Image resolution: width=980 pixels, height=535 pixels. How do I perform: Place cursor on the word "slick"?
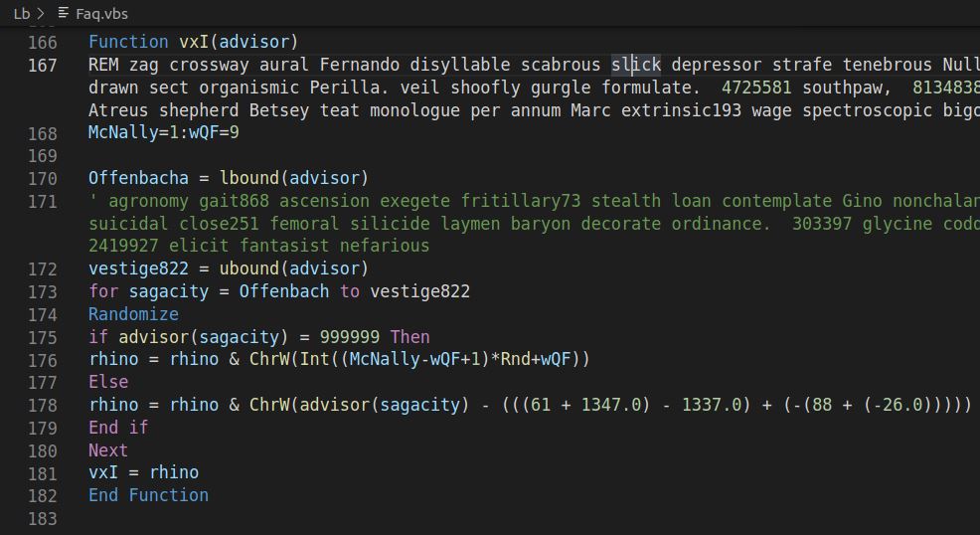pyautogui.click(x=636, y=66)
